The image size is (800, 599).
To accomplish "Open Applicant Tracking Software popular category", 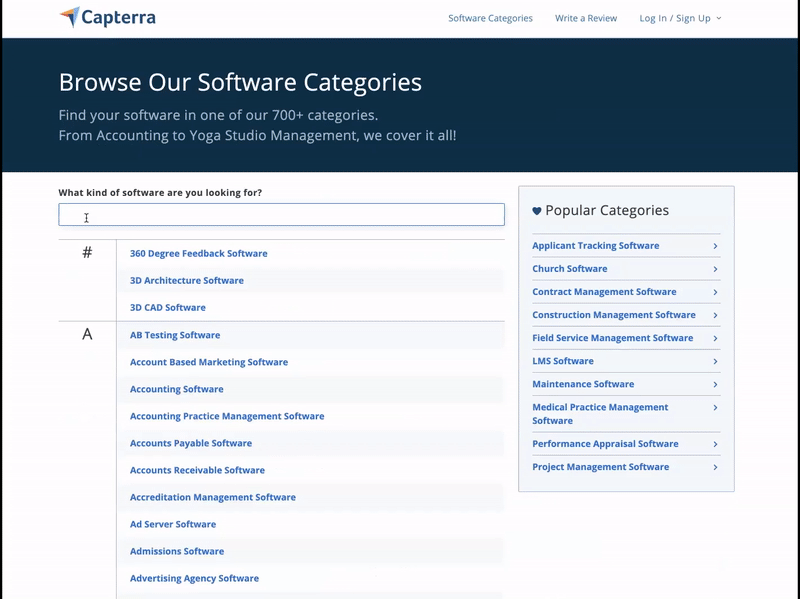I will [x=595, y=246].
